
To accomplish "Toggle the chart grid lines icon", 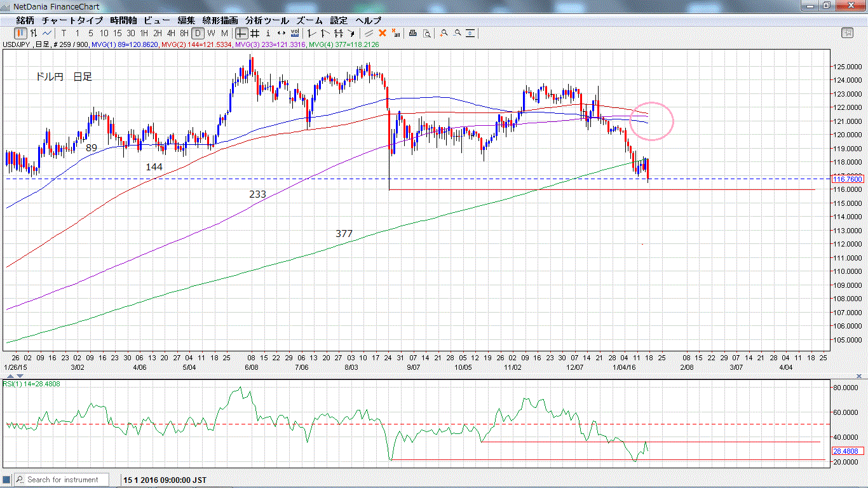I will click(x=255, y=33).
